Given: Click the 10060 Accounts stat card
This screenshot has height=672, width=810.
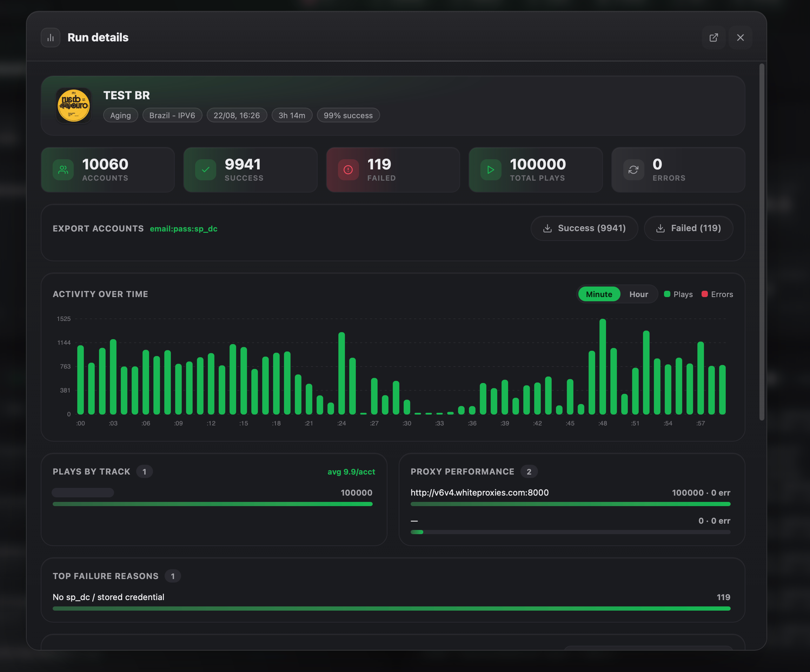Looking at the screenshot, I should click(108, 170).
